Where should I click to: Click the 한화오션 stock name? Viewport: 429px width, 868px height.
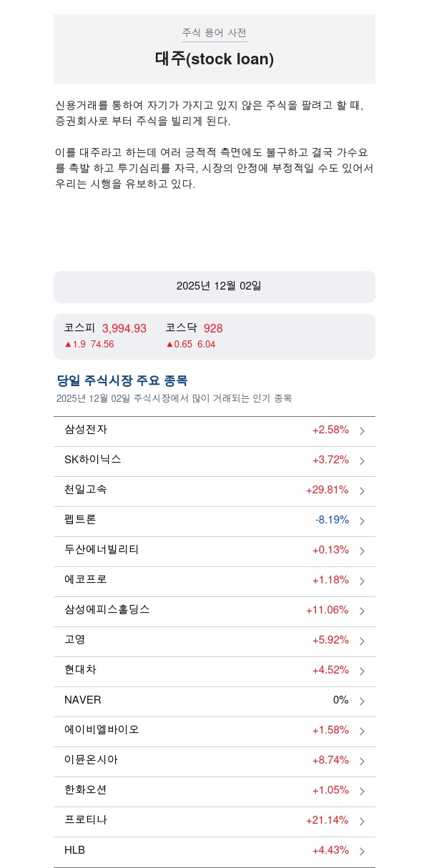click(x=85, y=790)
